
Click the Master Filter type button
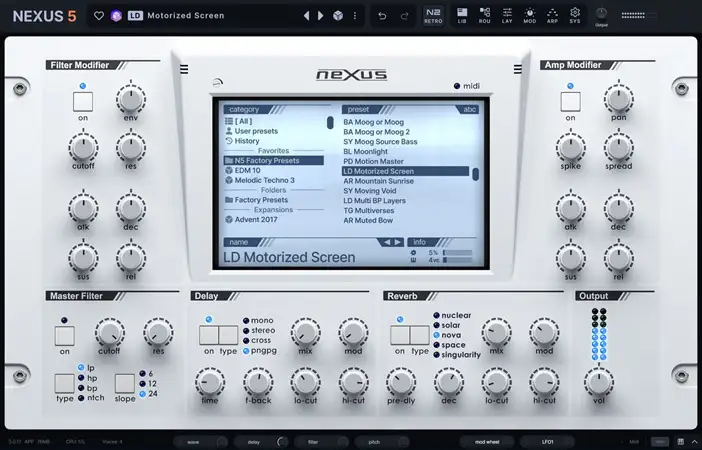64,384
